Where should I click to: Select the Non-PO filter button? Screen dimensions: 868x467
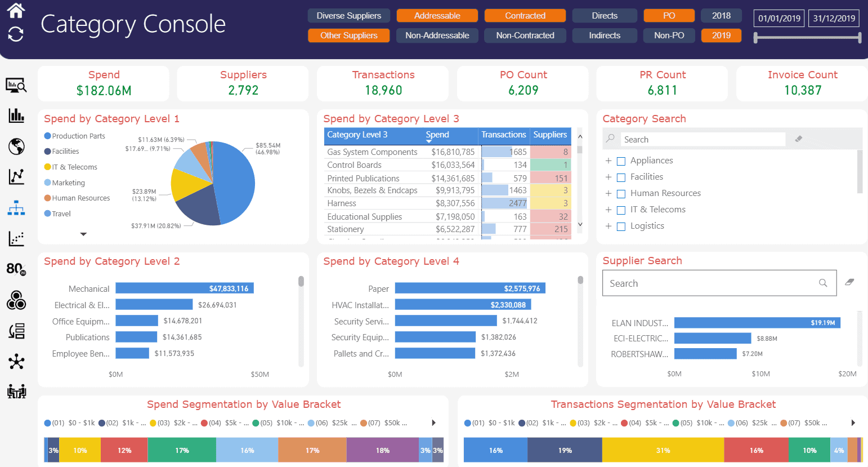(669, 35)
